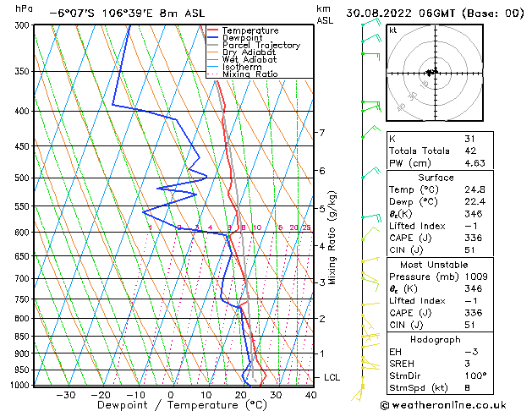
Task: Select the Dry Adiabat legend entry
Action: coord(249,52)
